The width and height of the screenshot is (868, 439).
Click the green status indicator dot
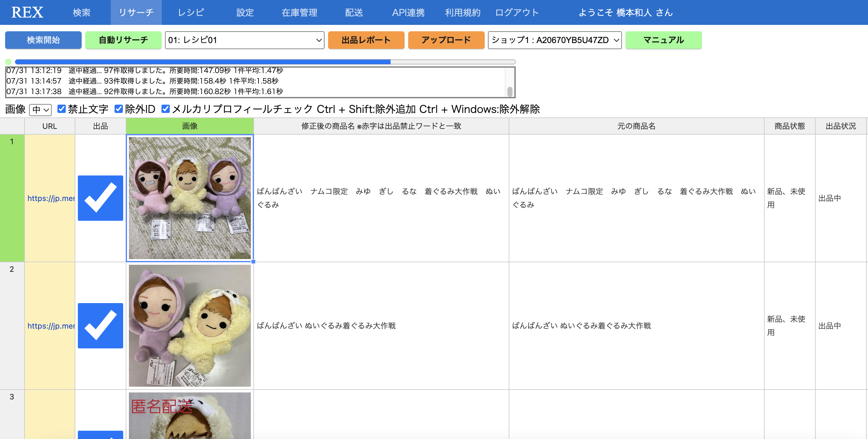[x=8, y=62]
